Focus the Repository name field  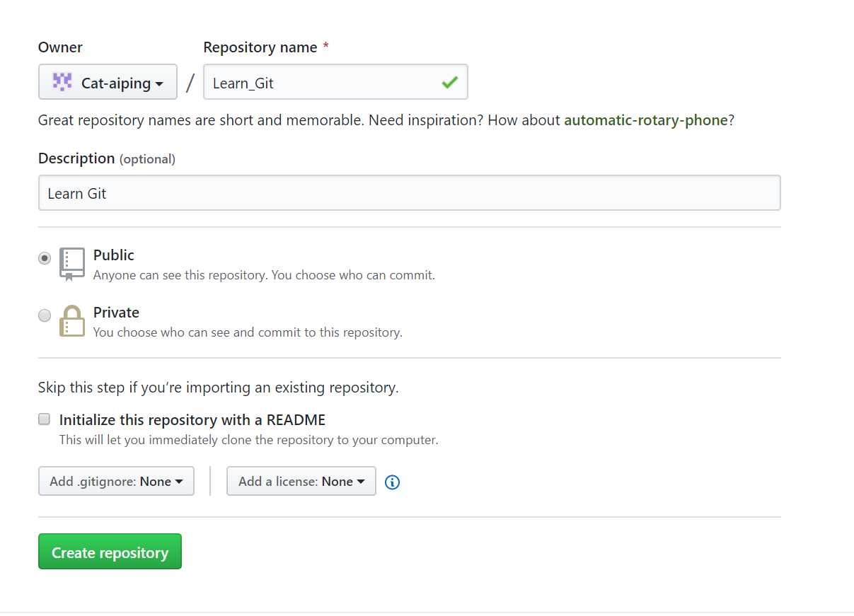pos(335,82)
